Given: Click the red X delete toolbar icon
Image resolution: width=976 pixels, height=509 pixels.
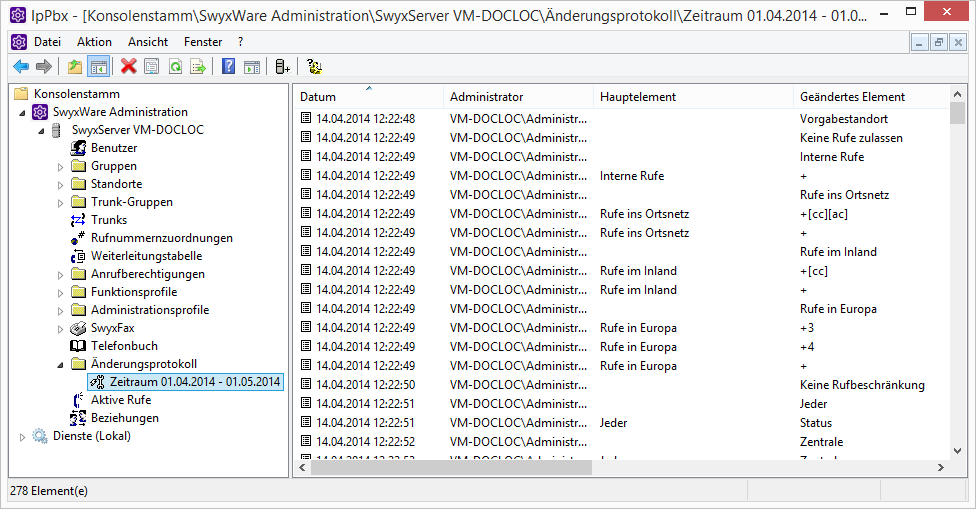Looking at the screenshot, I should click(128, 67).
